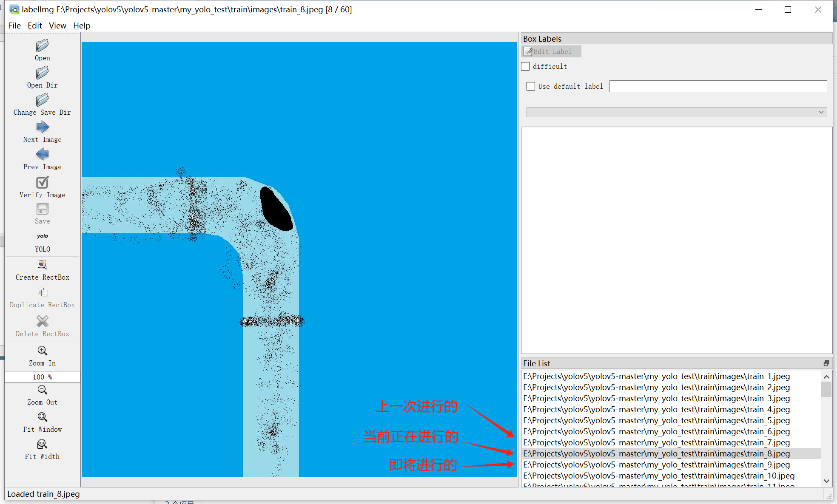This screenshot has height=504, width=837.
Task: Open the View menu
Action: click(57, 25)
